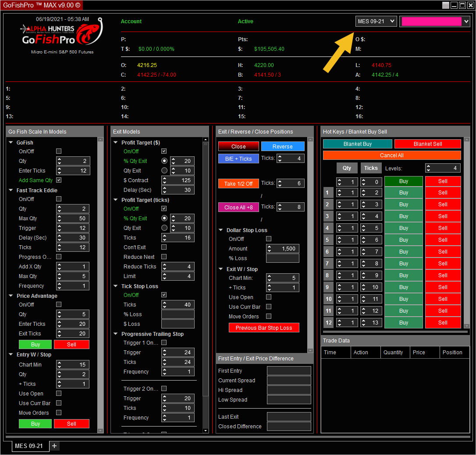Click the Position column header

(455, 352)
